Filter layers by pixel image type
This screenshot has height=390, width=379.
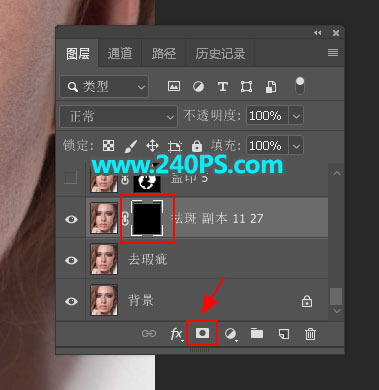174,86
